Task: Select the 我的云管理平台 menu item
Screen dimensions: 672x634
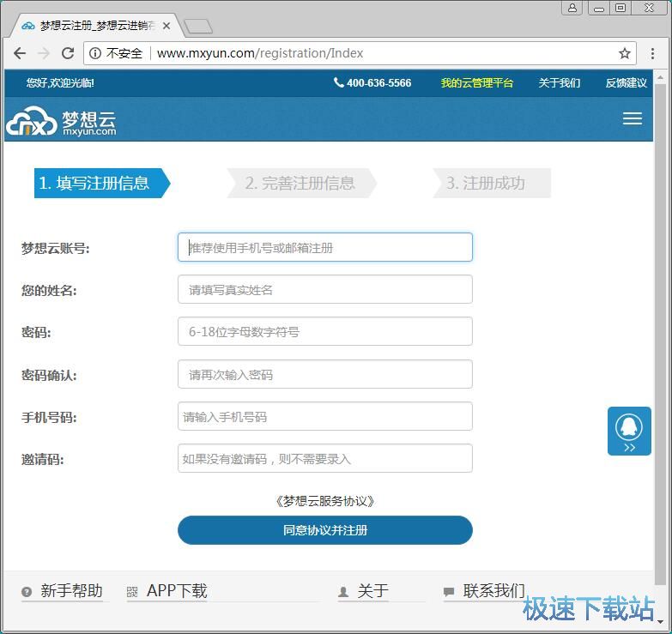Action: 476,83
